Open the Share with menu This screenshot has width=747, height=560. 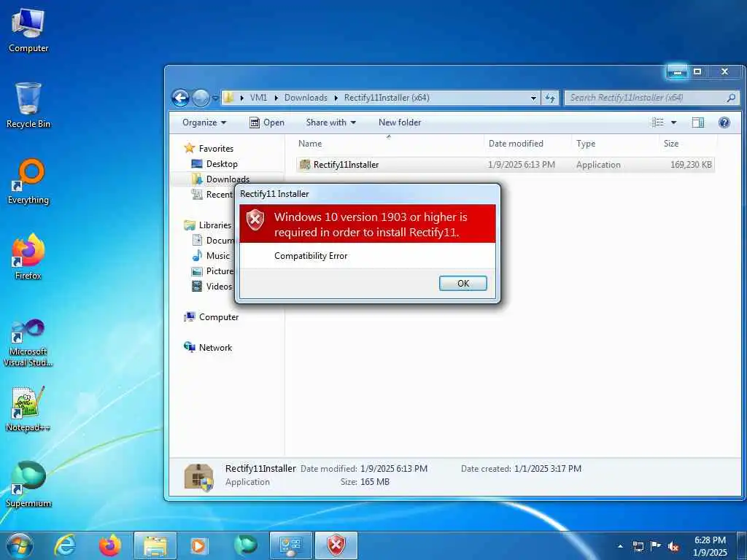pos(330,122)
